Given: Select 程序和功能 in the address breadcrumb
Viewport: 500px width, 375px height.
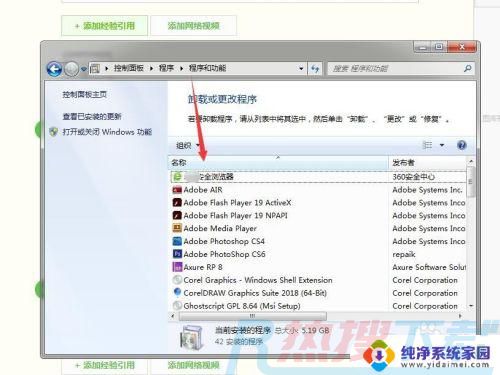Looking at the screenshot, I should (x=207, y=68).
